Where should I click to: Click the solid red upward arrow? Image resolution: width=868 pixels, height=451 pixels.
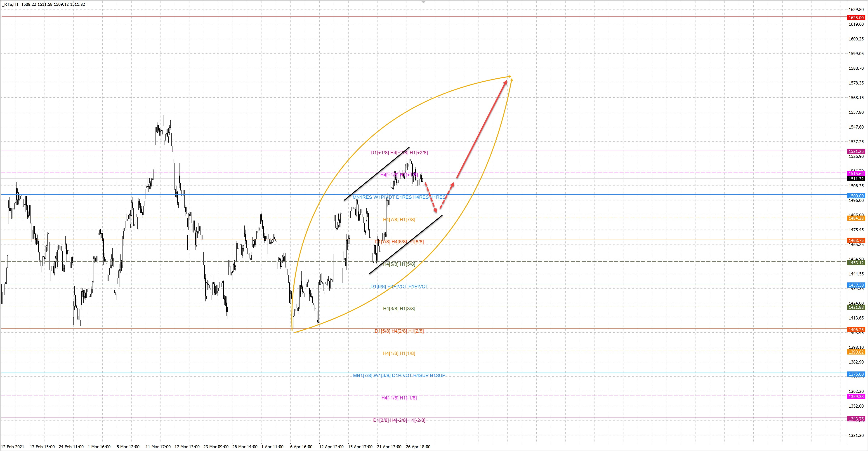click(482, 129)
